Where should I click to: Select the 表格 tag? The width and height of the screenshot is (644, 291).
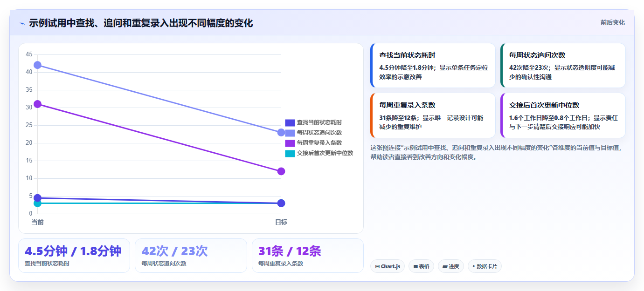pos(421,266)
